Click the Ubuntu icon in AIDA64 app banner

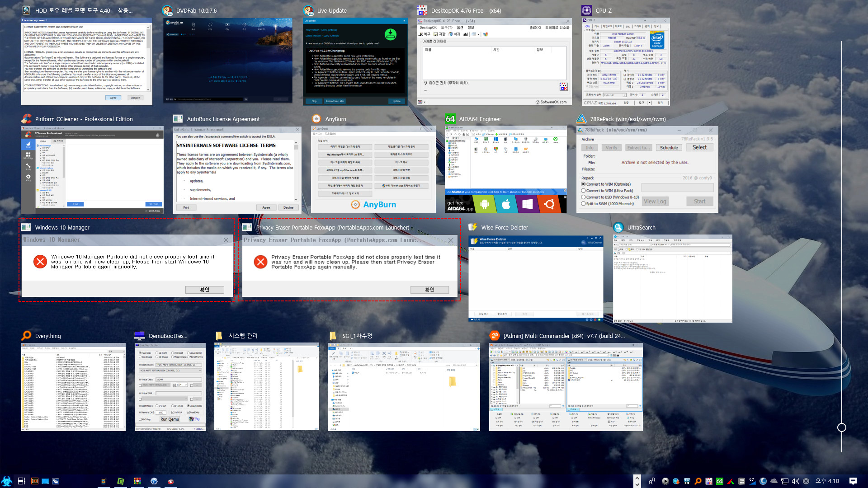point(549,205)
